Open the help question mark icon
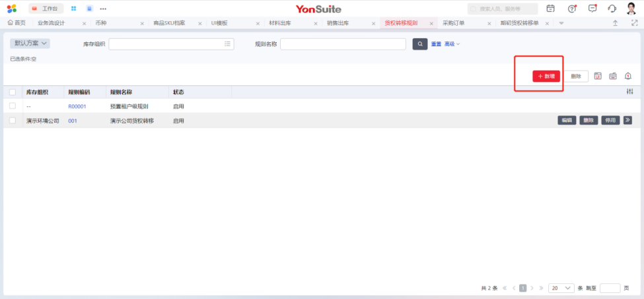The image size is (644, 299). [x=572, y=9]
